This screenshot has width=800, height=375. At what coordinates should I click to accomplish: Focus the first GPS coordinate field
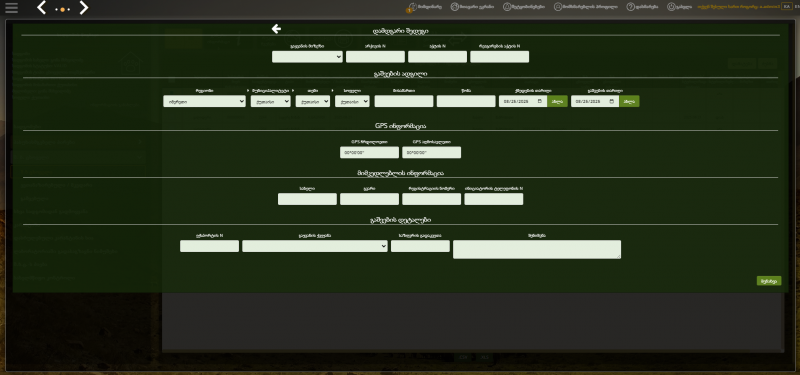coord(369,153)
